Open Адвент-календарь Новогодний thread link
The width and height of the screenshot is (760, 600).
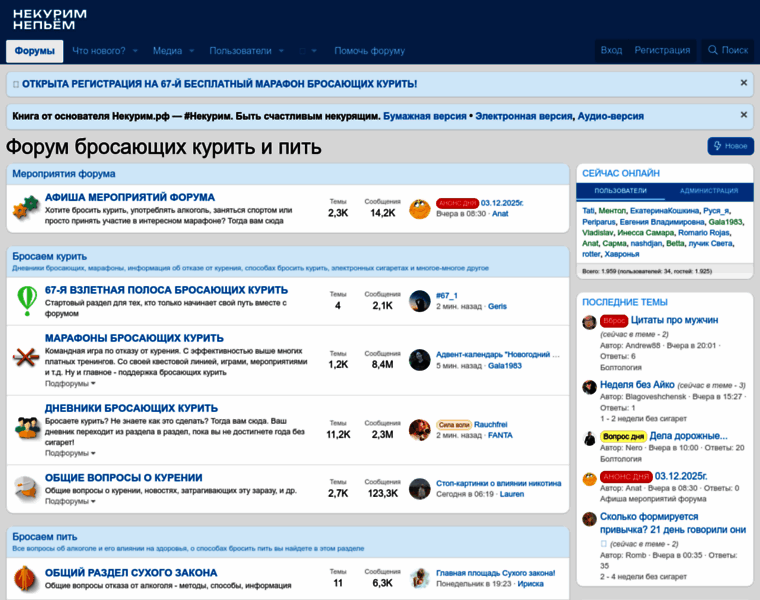pos(498,355)
